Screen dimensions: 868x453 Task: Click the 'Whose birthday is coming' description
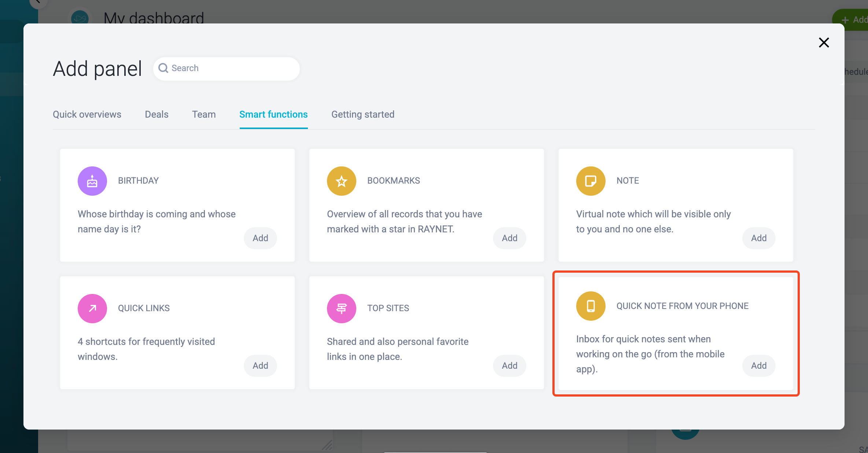coord(157,221)
